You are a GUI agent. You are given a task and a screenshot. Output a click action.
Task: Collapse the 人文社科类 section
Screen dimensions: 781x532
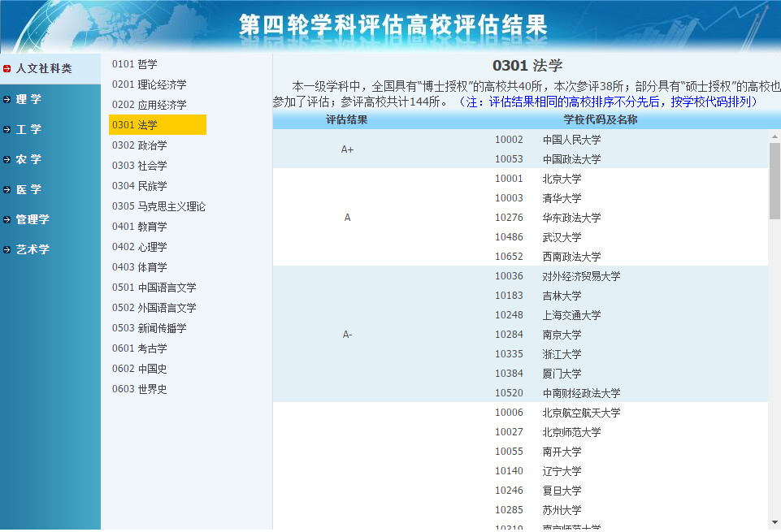pyautogui.click(x=45, y=68)
